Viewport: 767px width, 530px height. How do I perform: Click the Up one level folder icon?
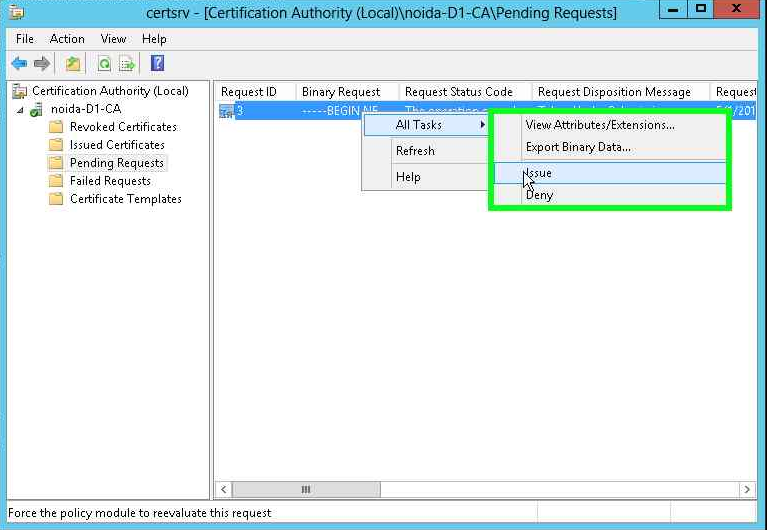(x=73, y=64)
